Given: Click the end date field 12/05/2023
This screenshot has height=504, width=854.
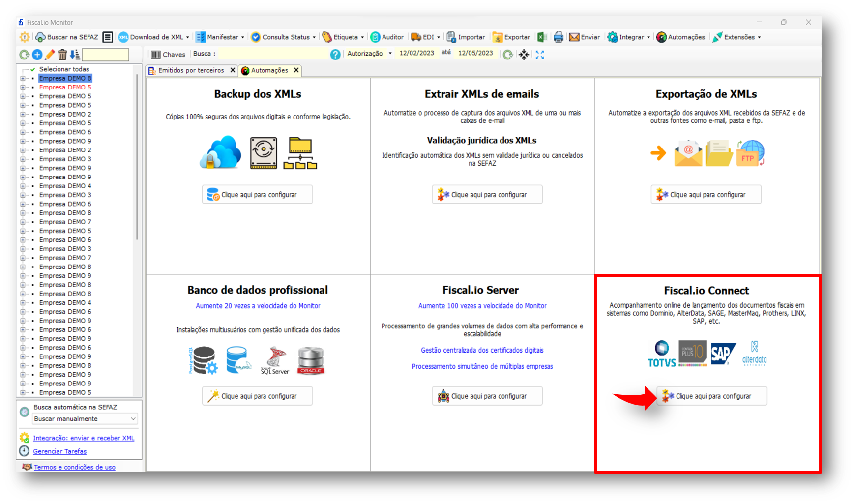Looking at the screenshot, I should click(475, 53).
